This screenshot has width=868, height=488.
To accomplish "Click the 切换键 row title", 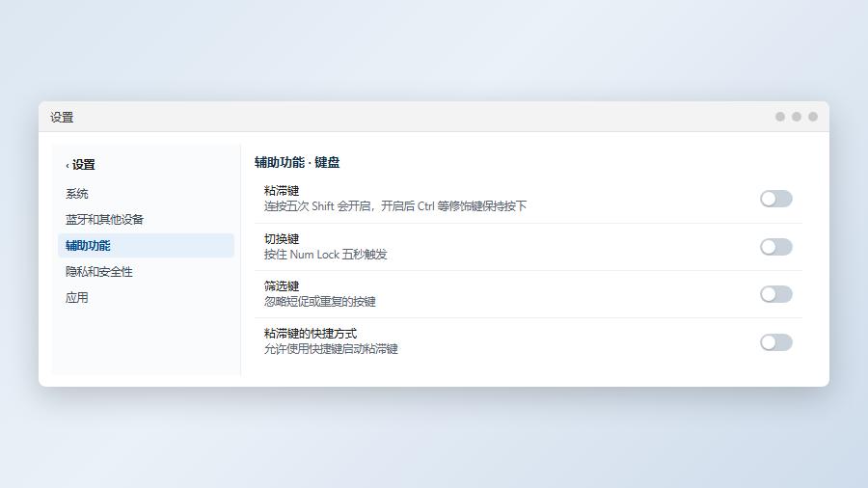I will click(282, 239).
